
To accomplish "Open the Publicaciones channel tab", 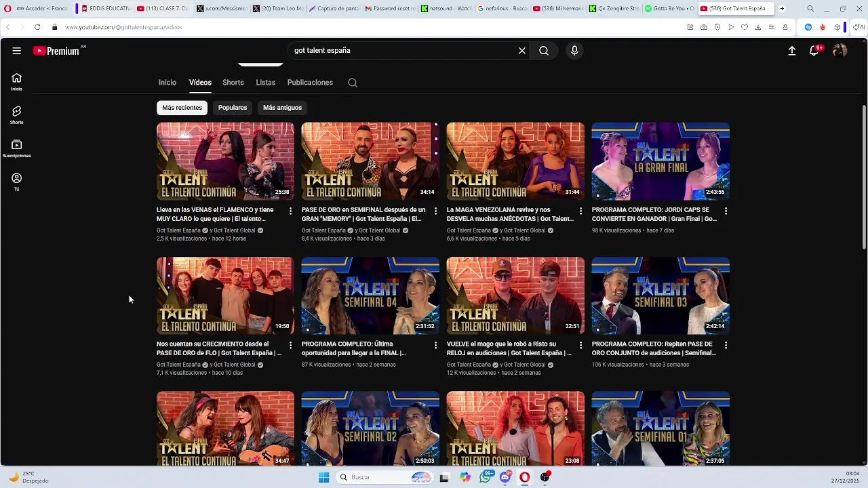I will 310,83.
